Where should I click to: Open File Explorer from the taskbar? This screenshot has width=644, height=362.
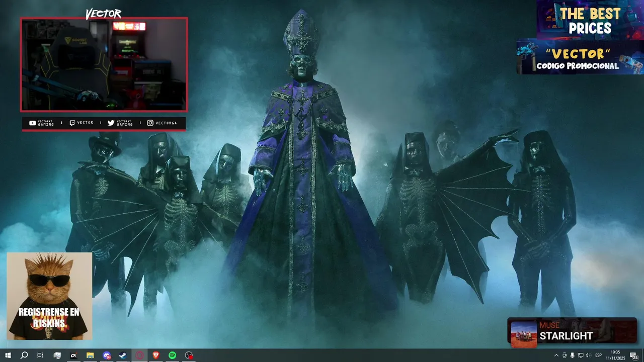90,355
